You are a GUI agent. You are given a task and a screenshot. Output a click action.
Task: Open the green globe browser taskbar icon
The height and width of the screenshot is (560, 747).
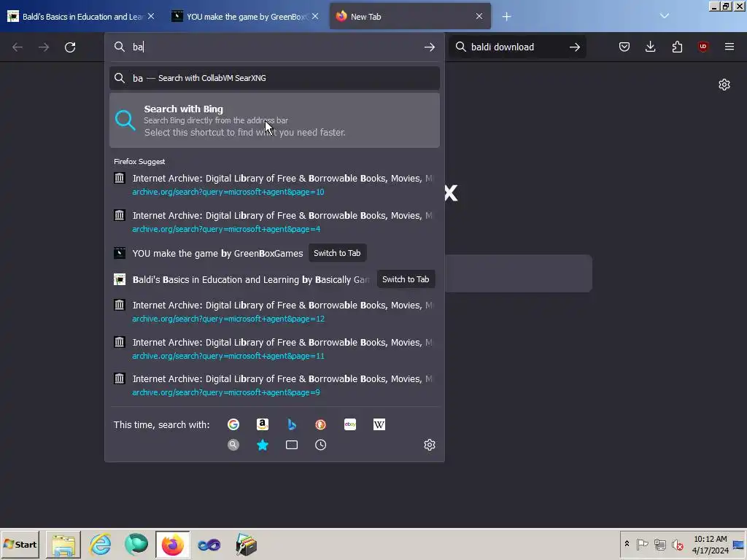coord(136,544)
